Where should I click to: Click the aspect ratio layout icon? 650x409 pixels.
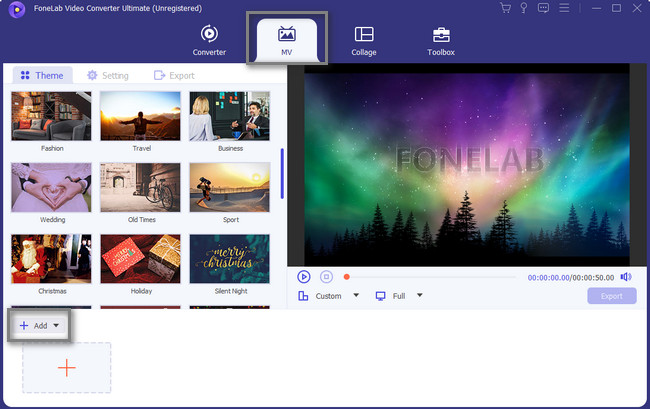pos(303,296)
